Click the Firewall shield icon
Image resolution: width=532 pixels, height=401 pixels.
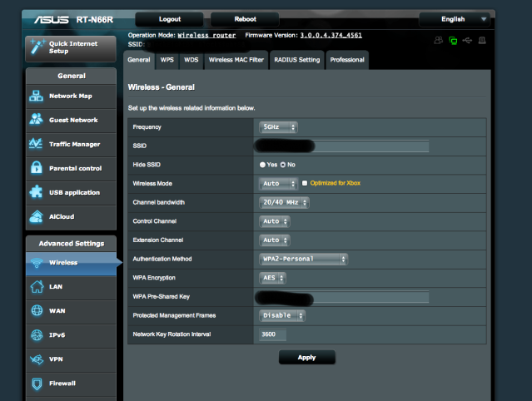[37, 384]
